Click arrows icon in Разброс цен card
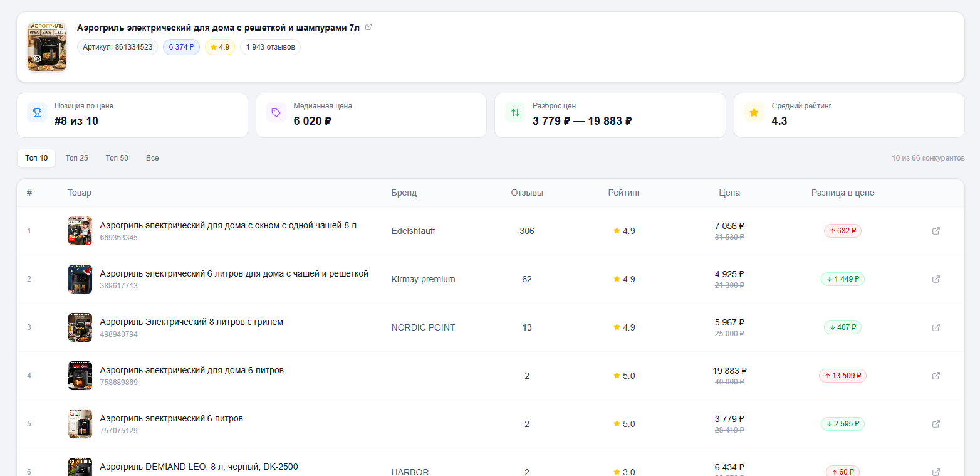This screenshot has height=476, width=980. pos(515,113)
